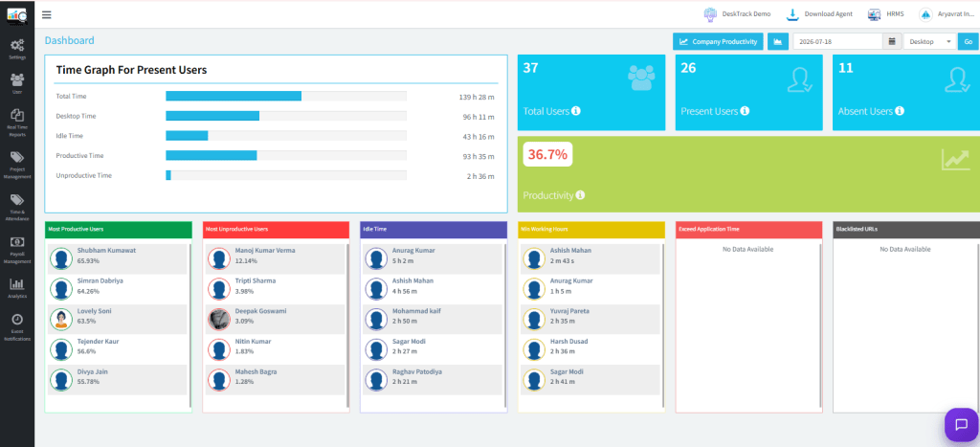Viewport: 980px width, 447px height.
Task: Open Project Management in sidebar
Action: (x=17, y=165)
